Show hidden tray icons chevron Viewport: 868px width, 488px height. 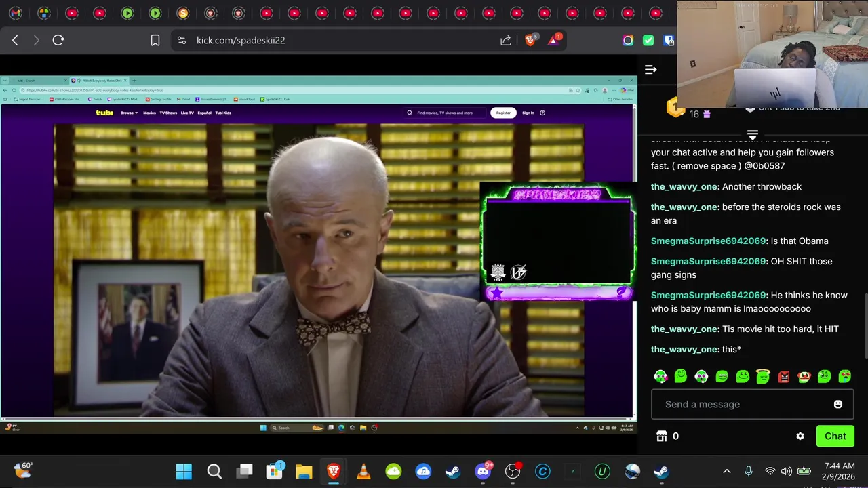click(x=727, y=471)
